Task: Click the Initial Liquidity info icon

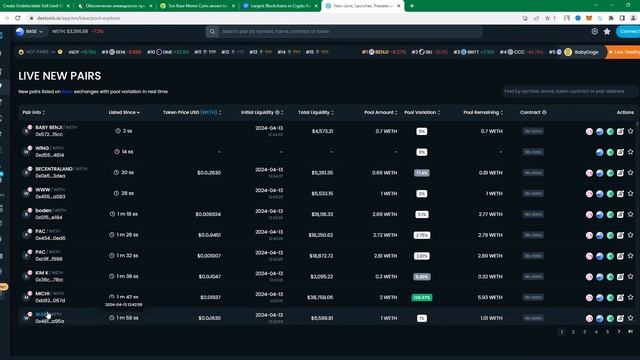Action: click(277, 112)
